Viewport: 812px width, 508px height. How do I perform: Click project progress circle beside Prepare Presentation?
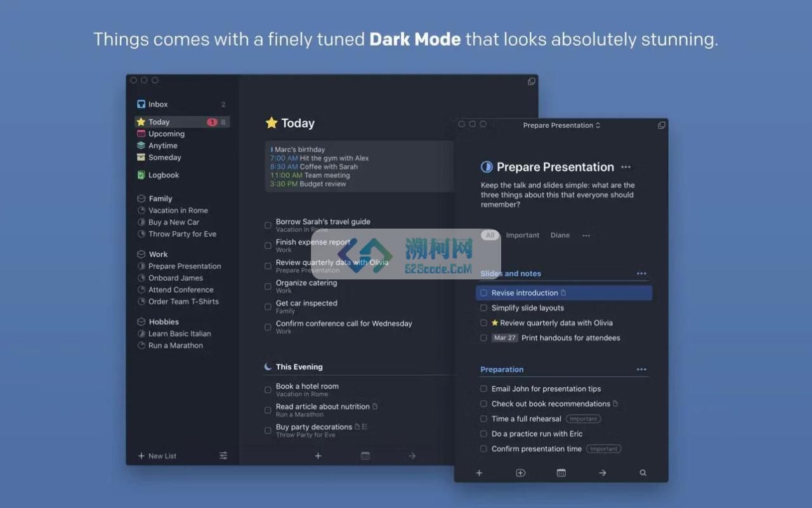point(487,167)
